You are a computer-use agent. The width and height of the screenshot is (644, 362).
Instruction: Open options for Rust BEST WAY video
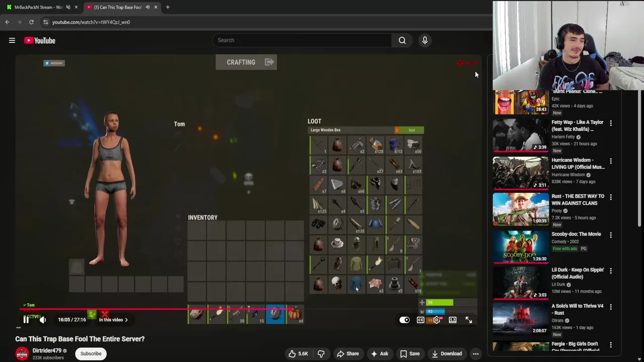(x=611, y=197)
